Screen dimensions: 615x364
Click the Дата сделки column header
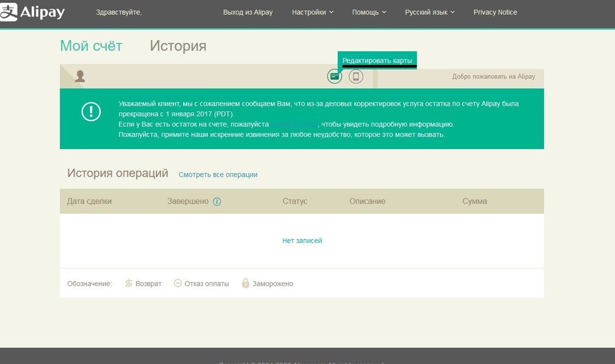(90, 201)
